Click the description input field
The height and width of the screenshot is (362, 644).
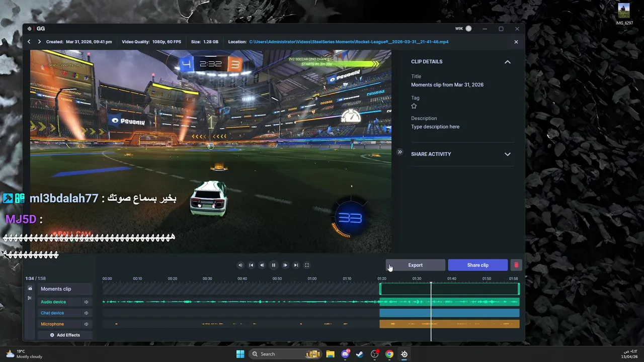[x=435, y=127]
